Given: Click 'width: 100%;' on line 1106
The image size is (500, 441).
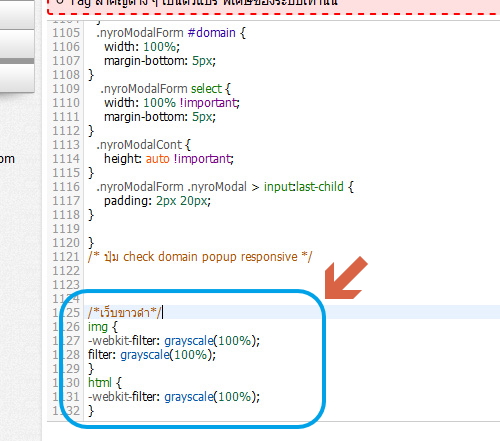Looking at the screenshot, I should point(142,47).
